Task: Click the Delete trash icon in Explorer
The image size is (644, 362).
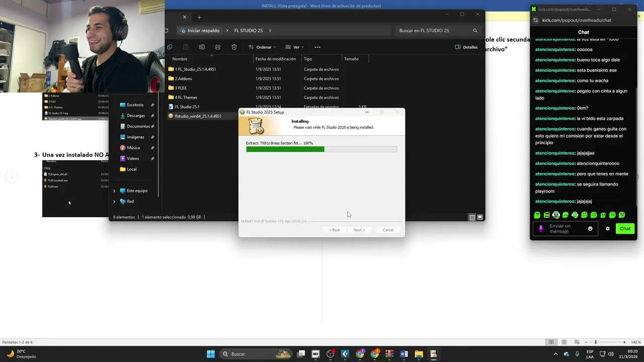Action: [x=234, y=47]
